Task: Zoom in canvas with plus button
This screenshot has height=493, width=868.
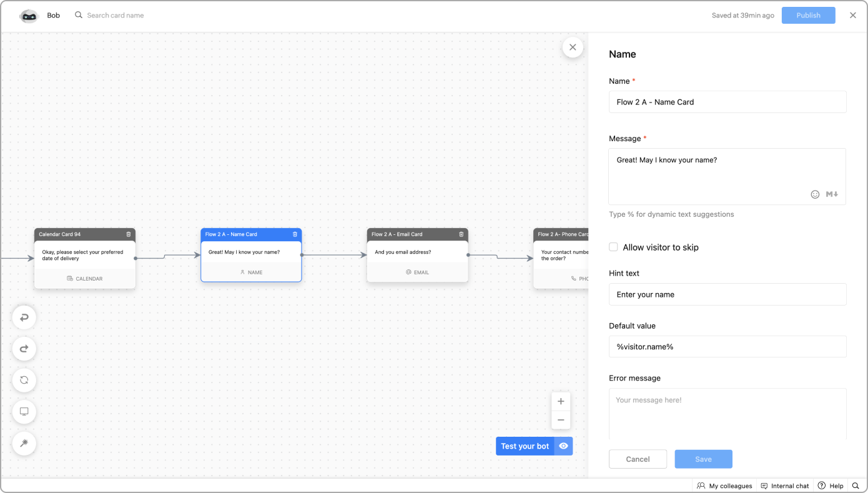Action: tap(561, 402)
